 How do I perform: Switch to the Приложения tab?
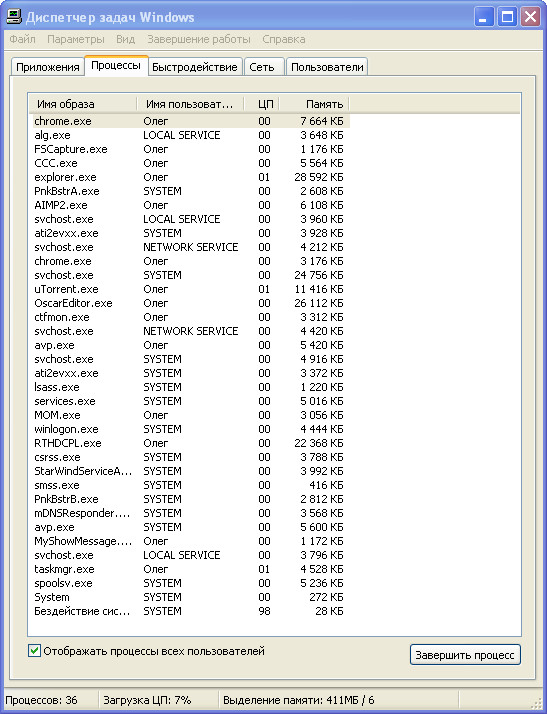click(48, 67)
